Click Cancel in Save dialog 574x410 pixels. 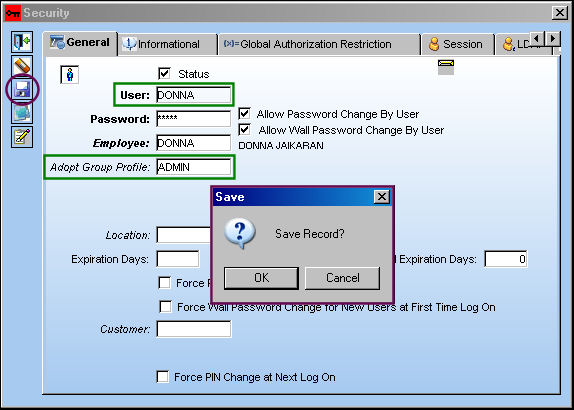click(x=342, y=278)
